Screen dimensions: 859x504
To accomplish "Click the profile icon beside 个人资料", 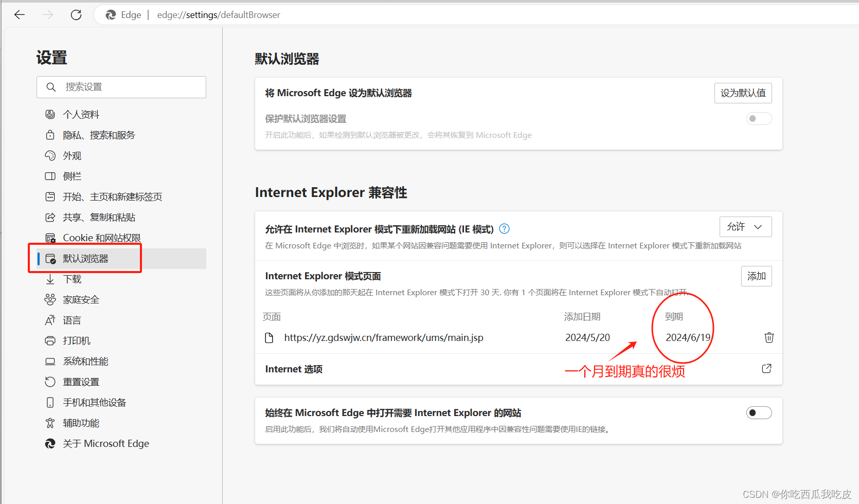I will coord(50,114).
